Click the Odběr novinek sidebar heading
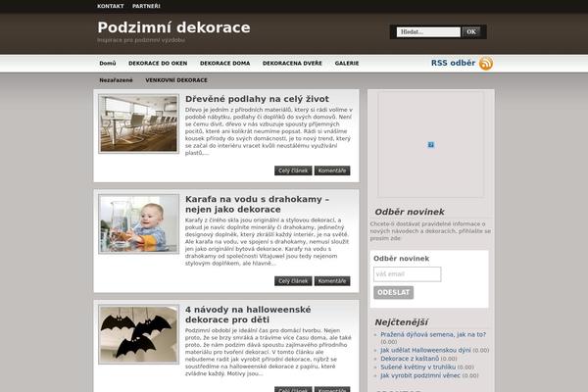Image resolution: width=588 pixels, height=392 pixels. point(410,212)
